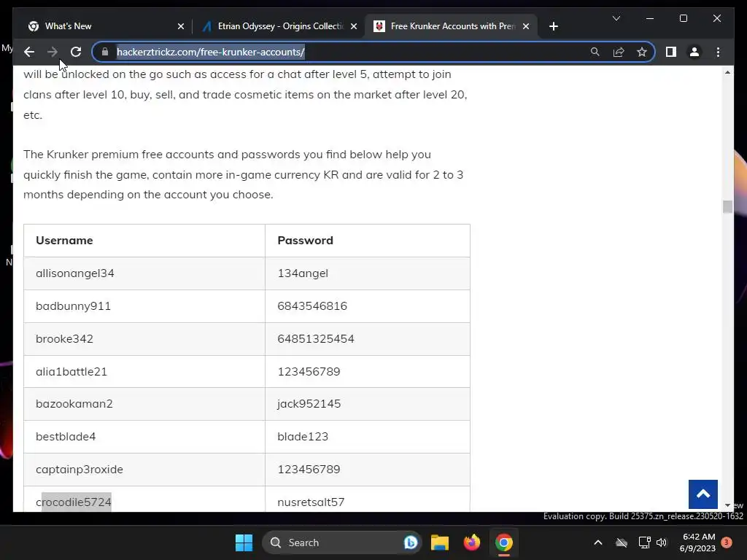This screenshot has height=560, width=747.
Task: View site information via lock icon
Action: (x=105, y=52)
